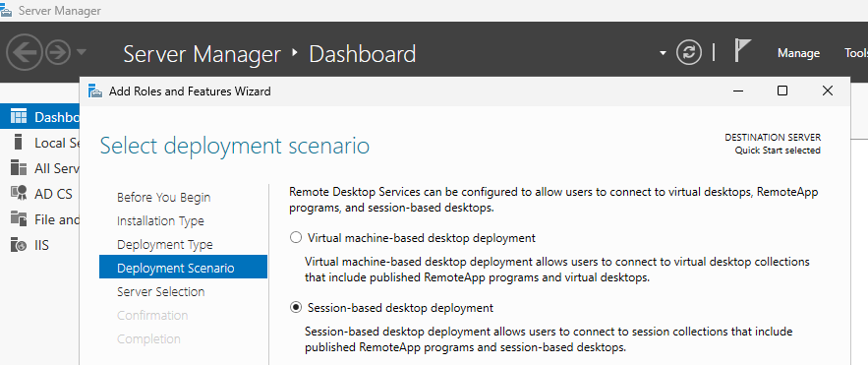Image resolution: width=868 pixels, height=365 pixels.
Task: Select Session-based desktop deployment radio button
Action: click(296, 307)
